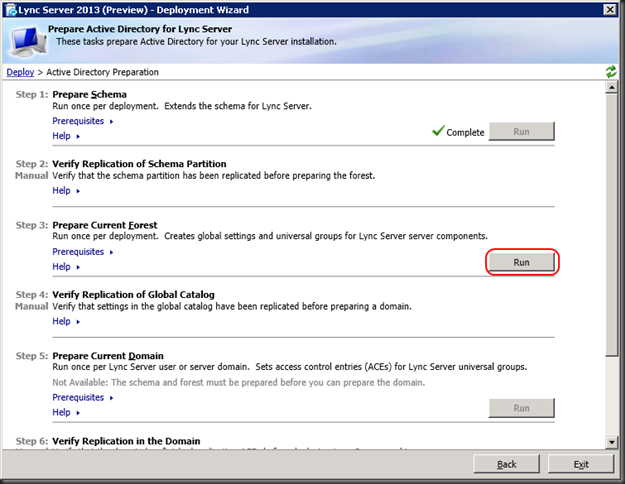Close the Deployment Wizard window
This screenshot has width=625, height=484.
pyautogui.click(x=610, y=10)
